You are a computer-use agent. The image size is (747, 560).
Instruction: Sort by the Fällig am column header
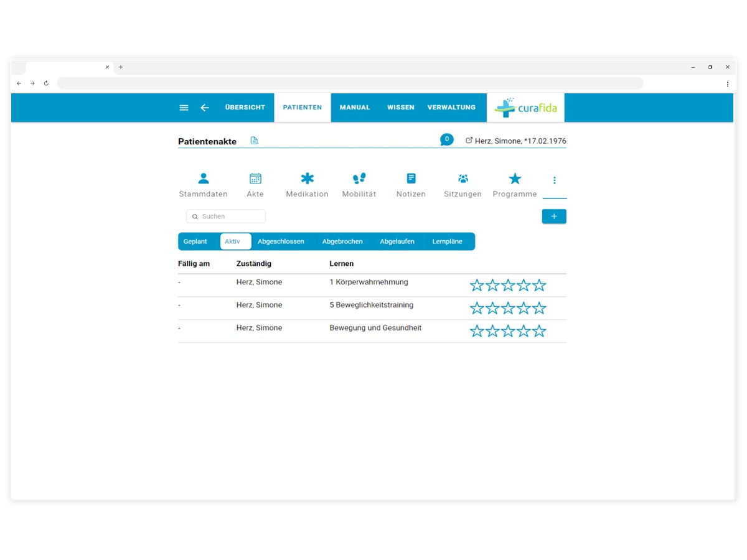tap(194, 264)
